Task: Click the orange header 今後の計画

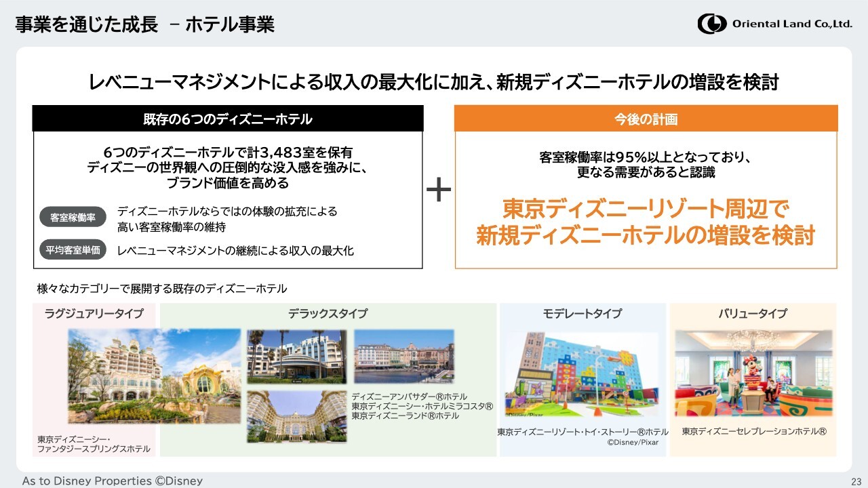Action: pyautogui.click(x=646, y=119)
